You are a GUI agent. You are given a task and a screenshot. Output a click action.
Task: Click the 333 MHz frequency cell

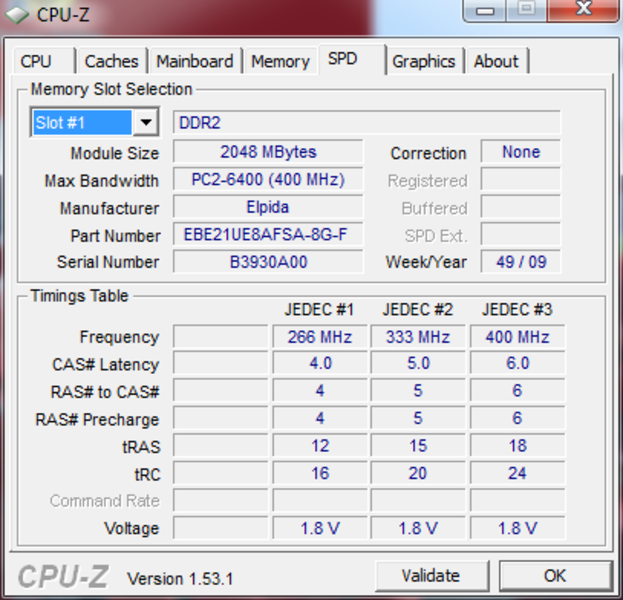point(418,337)
